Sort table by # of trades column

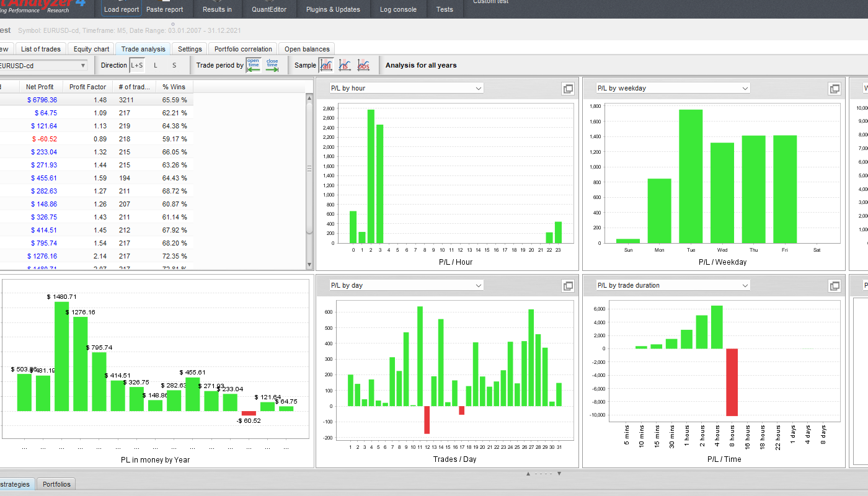(134, 87)
